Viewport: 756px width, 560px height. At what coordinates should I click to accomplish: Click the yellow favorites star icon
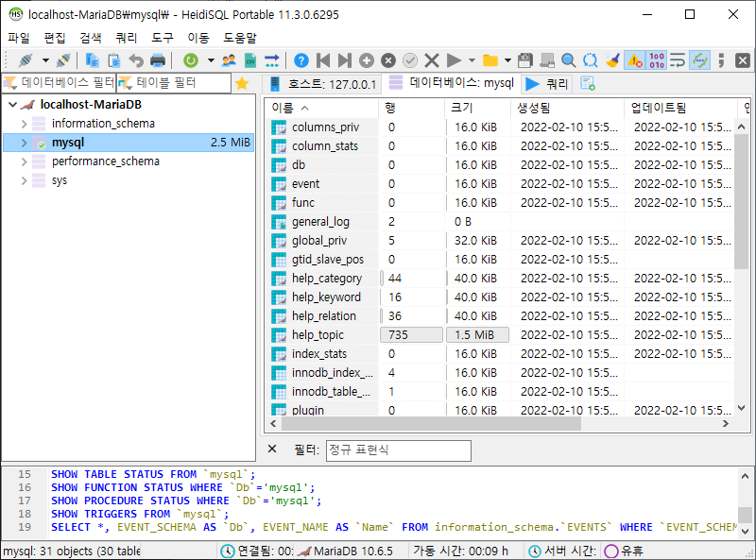click(242, 84)
